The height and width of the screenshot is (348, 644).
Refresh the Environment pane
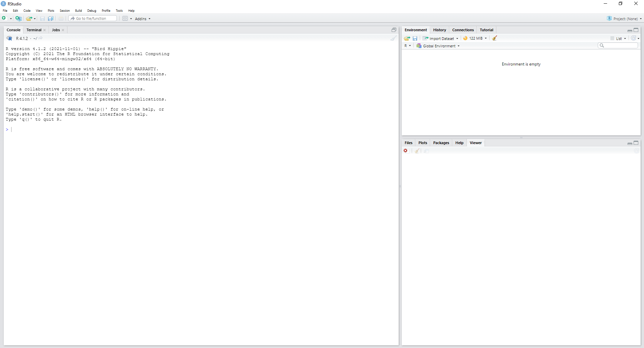[x=633, y=38]
